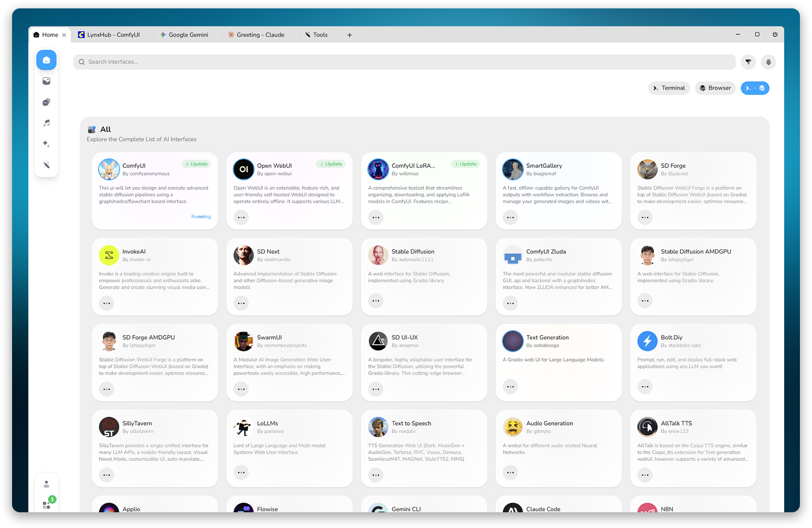Click the Text to Speech card title
This screenshot has width=812, height=528.
(x=411, y=424)
